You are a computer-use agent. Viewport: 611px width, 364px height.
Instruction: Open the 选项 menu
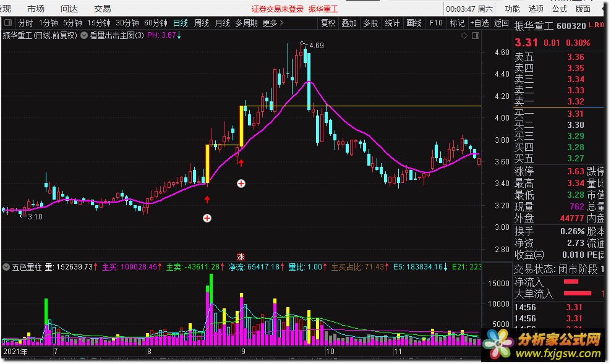click(536, 9)
